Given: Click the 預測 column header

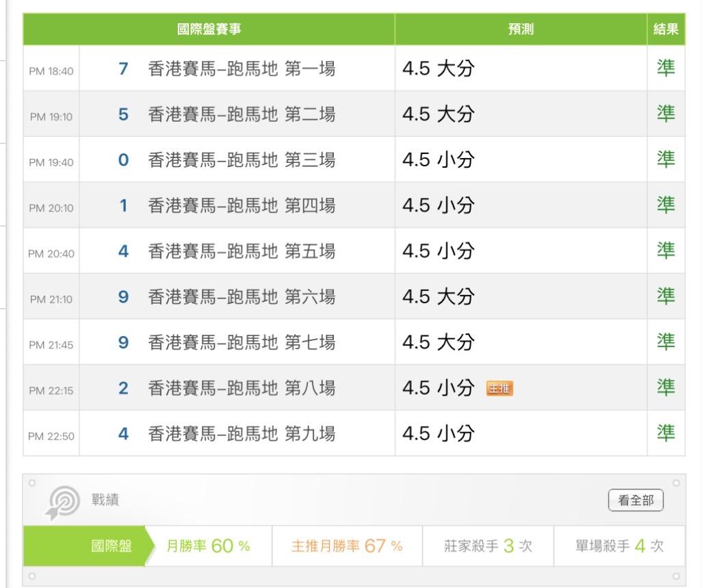Looking at the screenshot, I should tap(521, 29).
